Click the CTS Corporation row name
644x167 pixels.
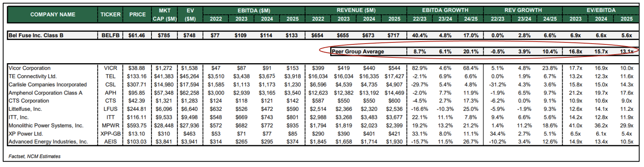(x=29, y=101)
